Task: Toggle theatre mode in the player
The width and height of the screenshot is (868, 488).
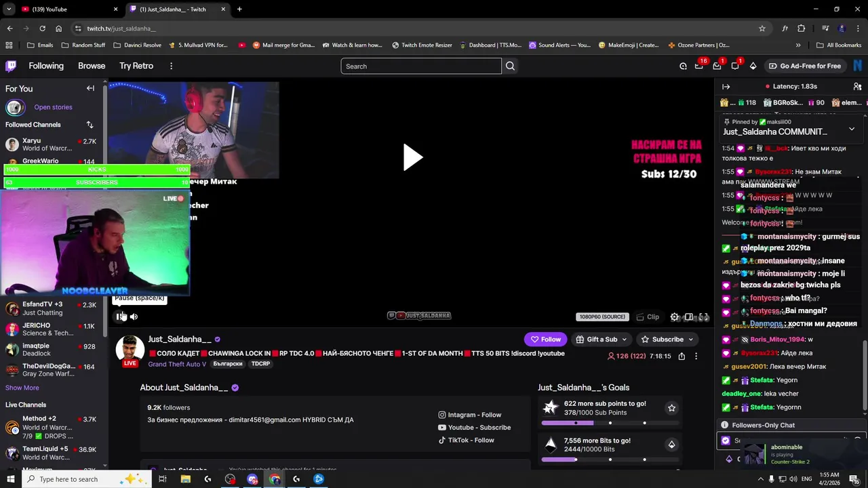Action: (x=689, y=317)
